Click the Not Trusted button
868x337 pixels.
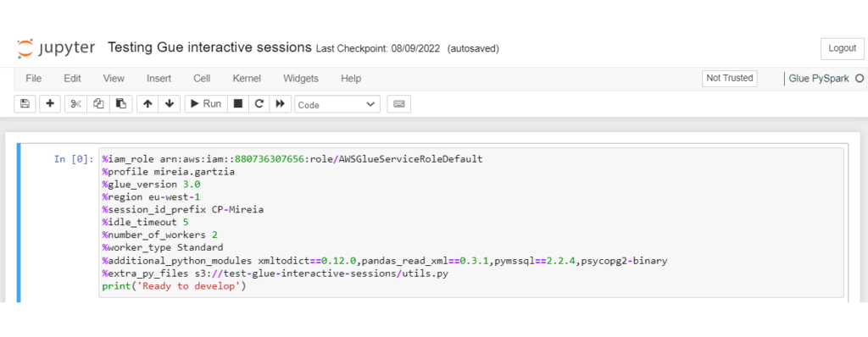tap(730, 78)
